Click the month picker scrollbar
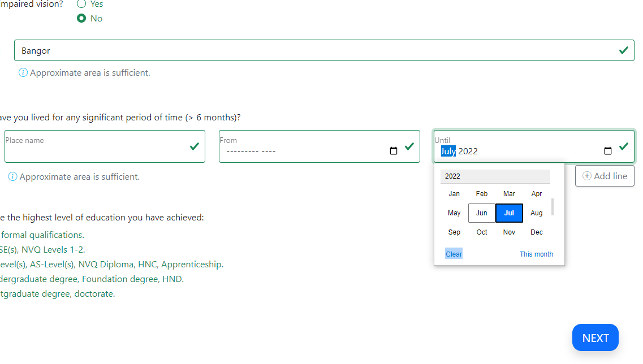This screenshot has height=364, width=643. (553, 207)
